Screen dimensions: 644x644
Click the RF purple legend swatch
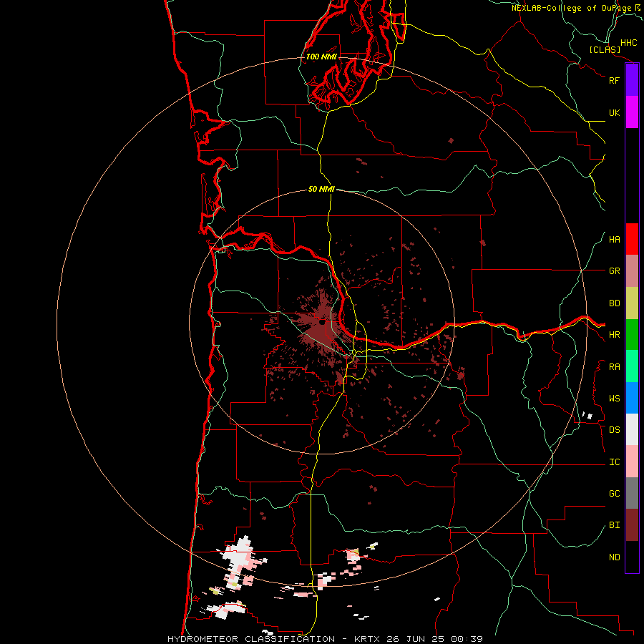[632, 80]
